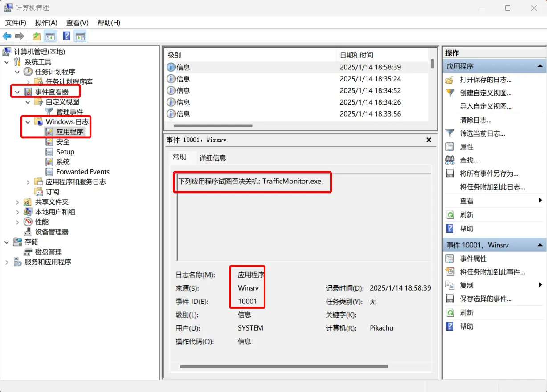The height and width of the screenshot is (392, 547).
Task: Toggle the console tree visibility
Action: (x=51, y=36)
